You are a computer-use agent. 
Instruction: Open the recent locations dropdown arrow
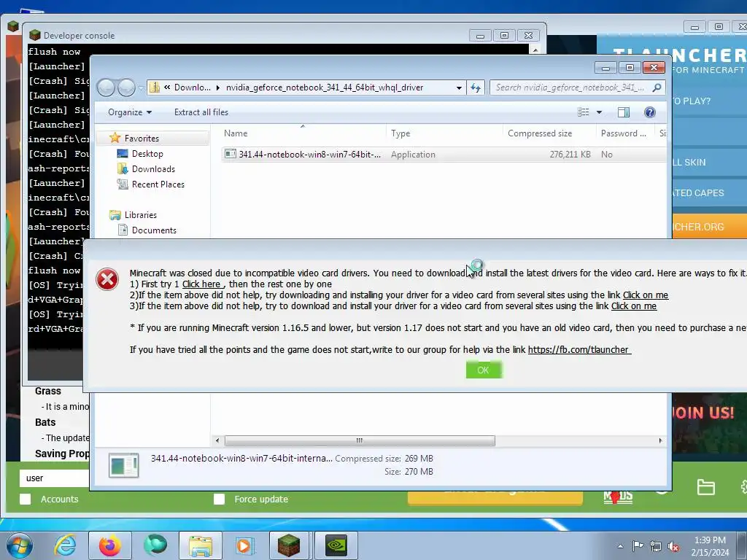[x=141, y=87]
